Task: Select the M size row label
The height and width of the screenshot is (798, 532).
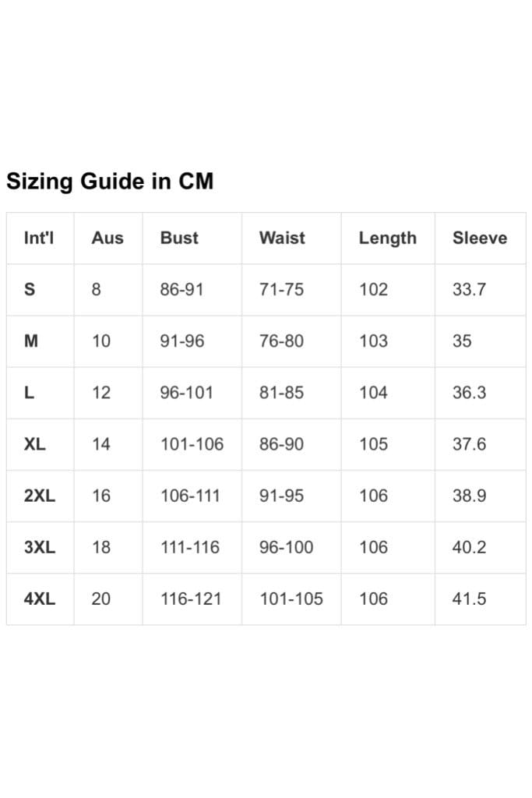Action: (31, 341)
